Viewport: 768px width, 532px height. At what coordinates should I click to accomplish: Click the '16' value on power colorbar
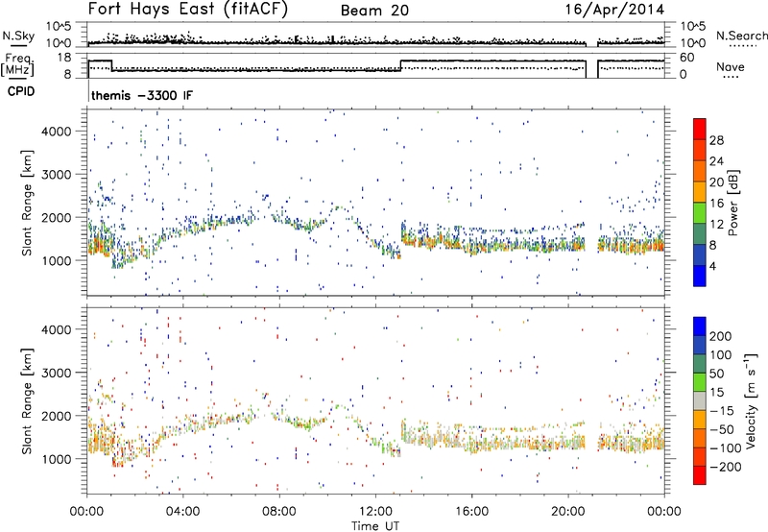[716, 204]
